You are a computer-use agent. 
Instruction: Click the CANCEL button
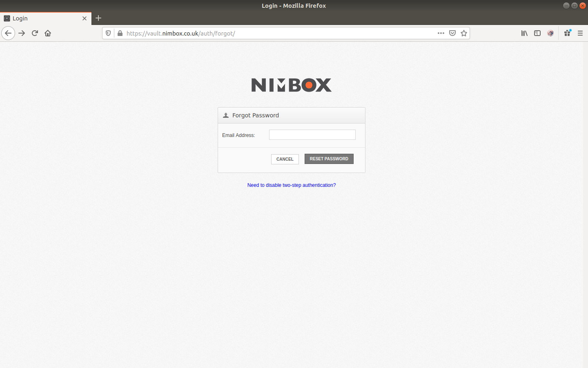click(x=285, y=159)
